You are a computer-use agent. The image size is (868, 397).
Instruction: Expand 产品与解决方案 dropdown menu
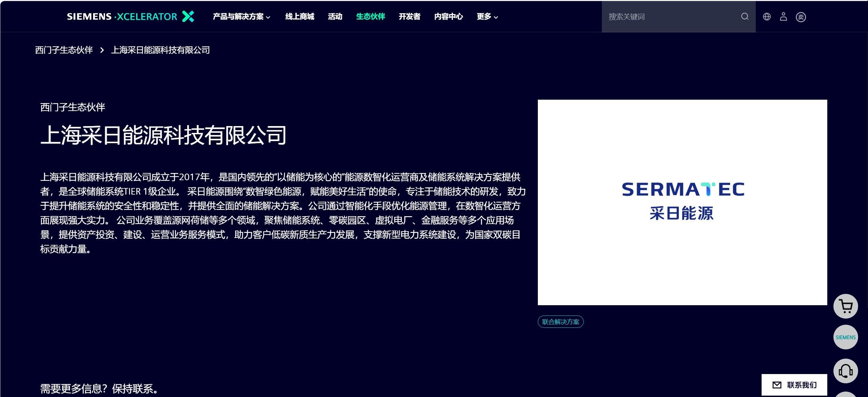pyautogui.click(x=242, y=16)
